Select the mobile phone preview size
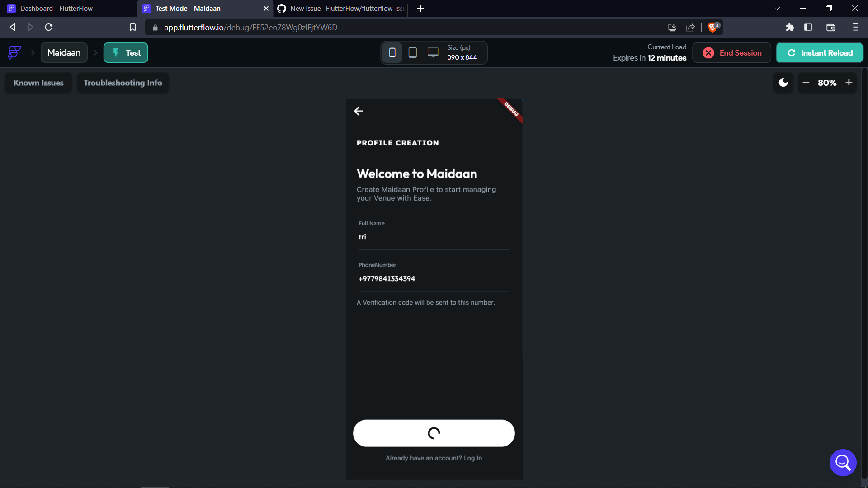The image size is (868, 488). [x=392, y=52]
